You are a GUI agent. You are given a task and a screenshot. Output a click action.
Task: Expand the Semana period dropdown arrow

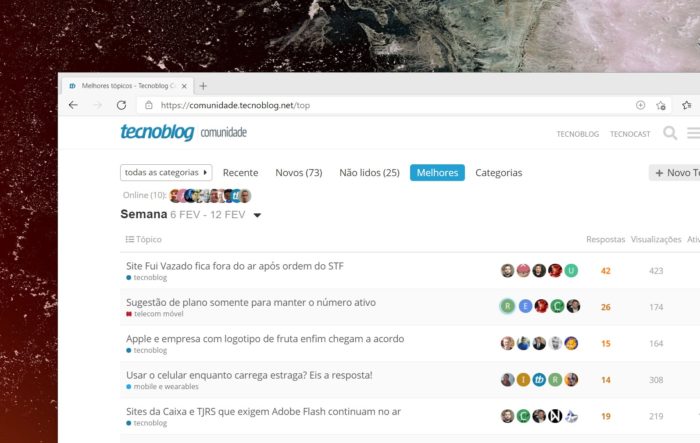click(x=257, y=215)
